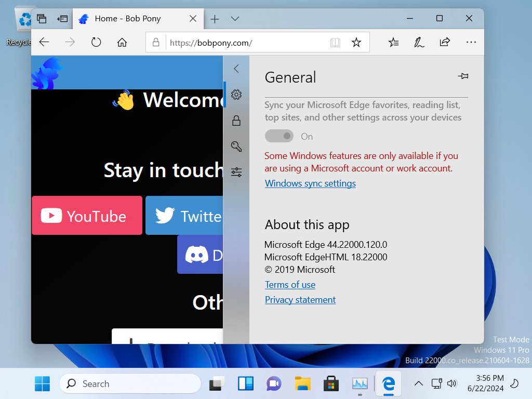Viewport: 532px width, 399px height.
Task: Open Settings and more menu
Action: 471,43
